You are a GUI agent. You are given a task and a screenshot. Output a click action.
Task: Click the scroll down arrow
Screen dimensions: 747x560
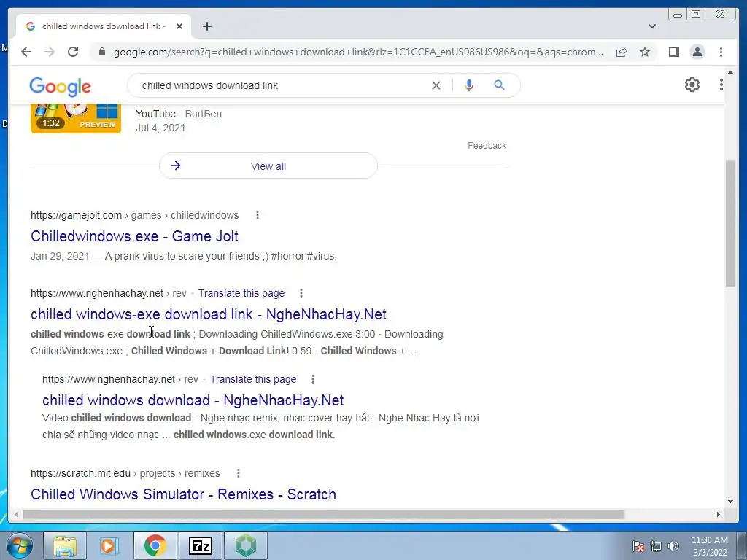click(730, 502)
